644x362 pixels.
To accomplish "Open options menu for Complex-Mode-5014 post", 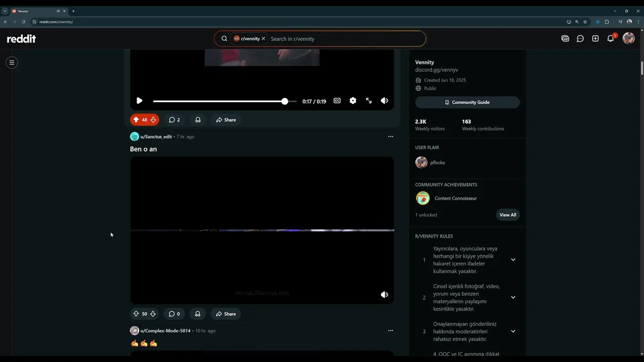I will point(390,330).
